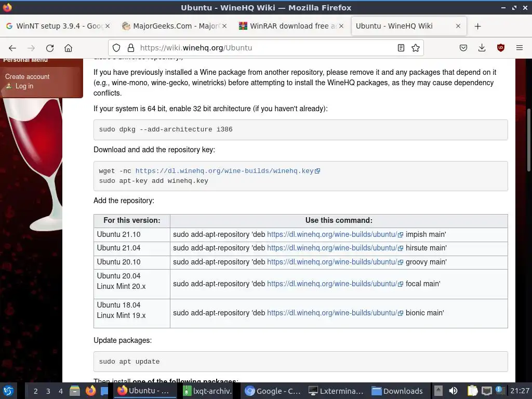Open the removable media tray icon

(x=438, y=391)
